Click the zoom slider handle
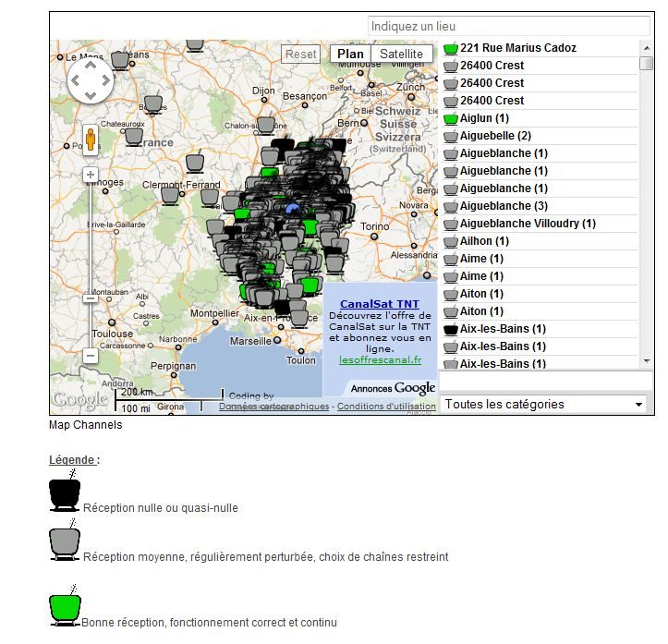 point(91,298)
